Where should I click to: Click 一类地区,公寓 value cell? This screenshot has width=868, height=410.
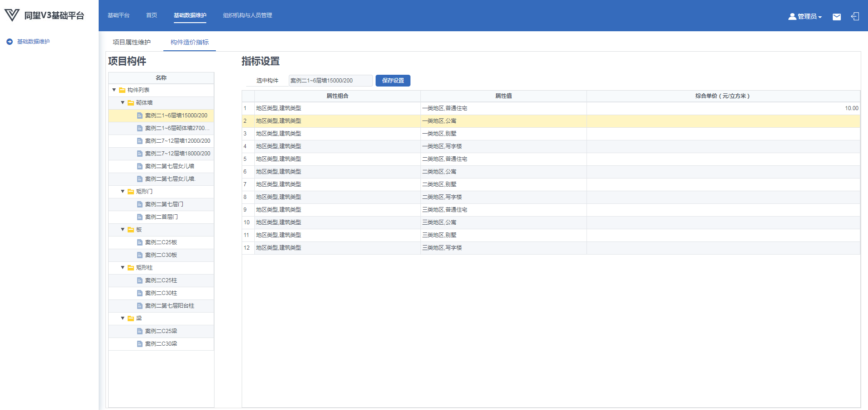tap(504, 121)
